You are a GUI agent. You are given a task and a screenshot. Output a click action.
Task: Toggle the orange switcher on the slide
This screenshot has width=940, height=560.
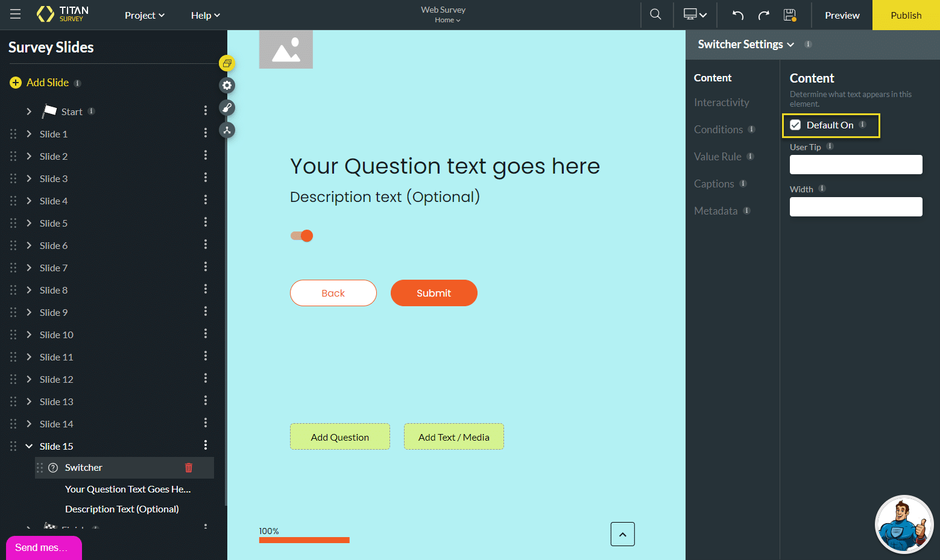click(301, 236)
